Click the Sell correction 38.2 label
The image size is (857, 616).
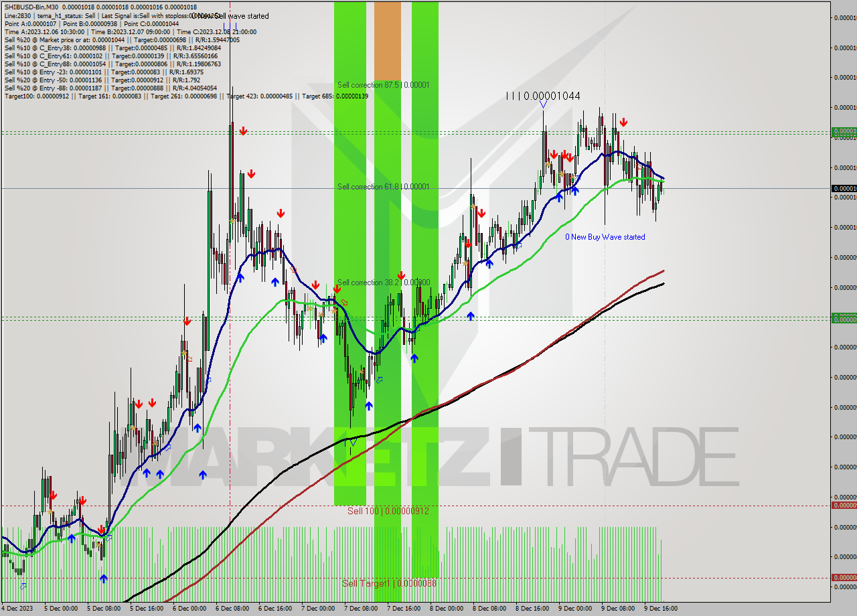383,283
